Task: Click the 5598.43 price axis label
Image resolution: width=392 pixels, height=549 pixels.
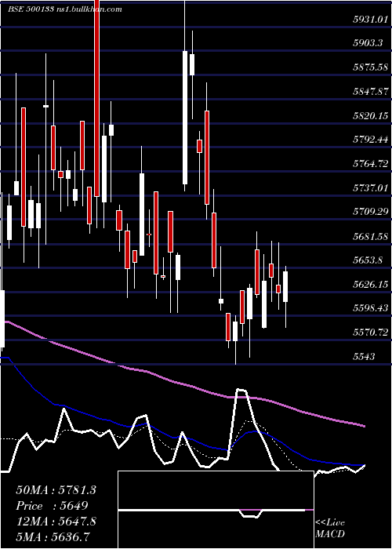Action: pos(371,308)
